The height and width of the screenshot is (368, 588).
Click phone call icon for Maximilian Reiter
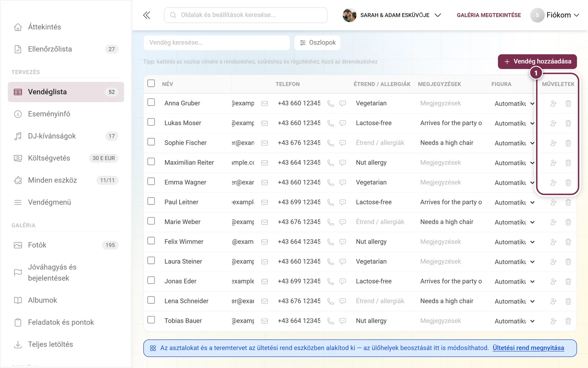[x=331, y=163]
